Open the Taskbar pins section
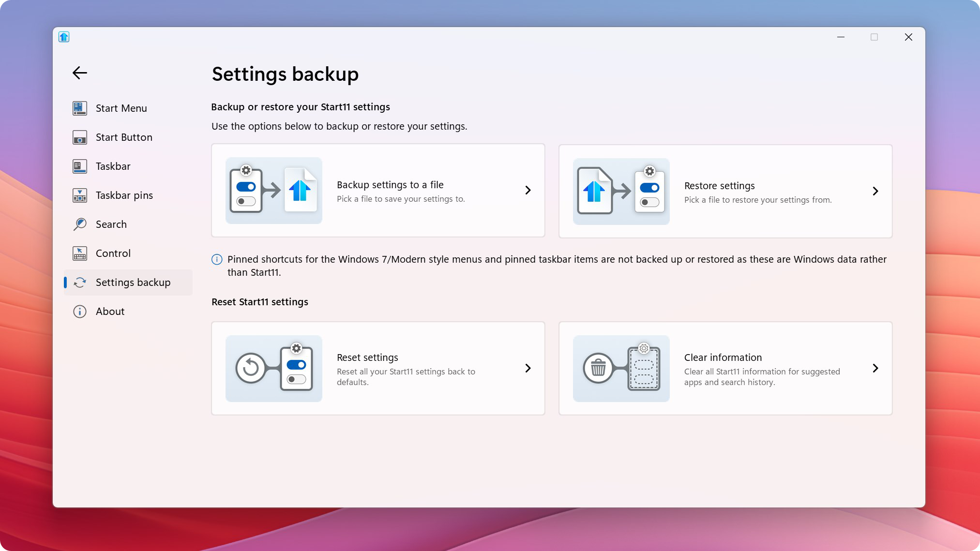The image size is (980, 551). pyautogui.click(x=124, y=194)
